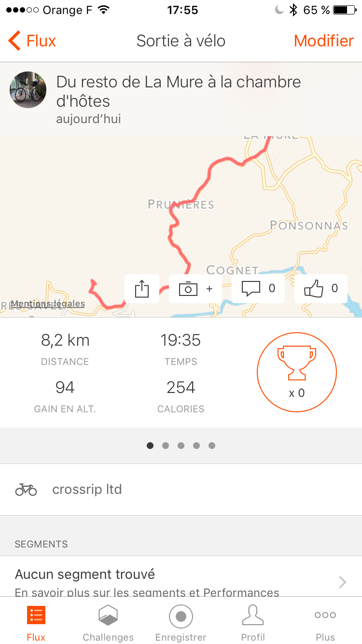The image size is (362, 644).
Task: Go back to Flux
Action: pyautogui.click(x=32, y=41)
